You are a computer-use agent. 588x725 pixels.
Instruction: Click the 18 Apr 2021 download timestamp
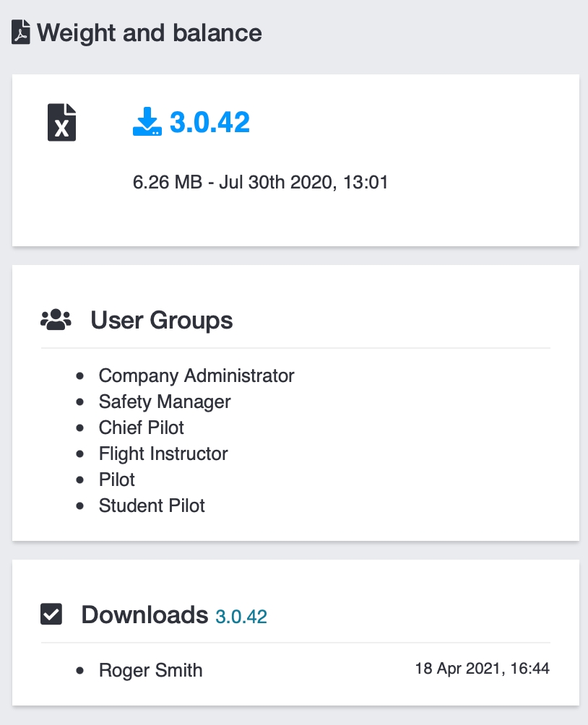click(482, 669)
